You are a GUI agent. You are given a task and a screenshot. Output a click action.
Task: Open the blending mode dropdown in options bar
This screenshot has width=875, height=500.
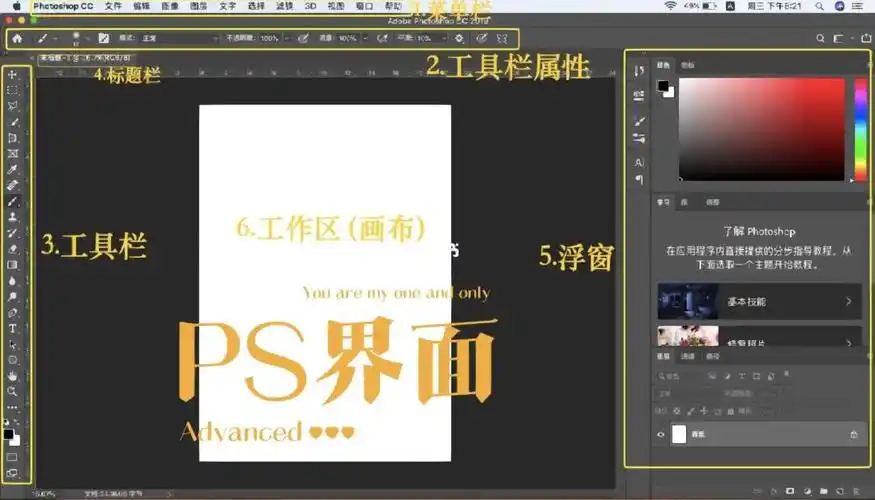point(180,39)
